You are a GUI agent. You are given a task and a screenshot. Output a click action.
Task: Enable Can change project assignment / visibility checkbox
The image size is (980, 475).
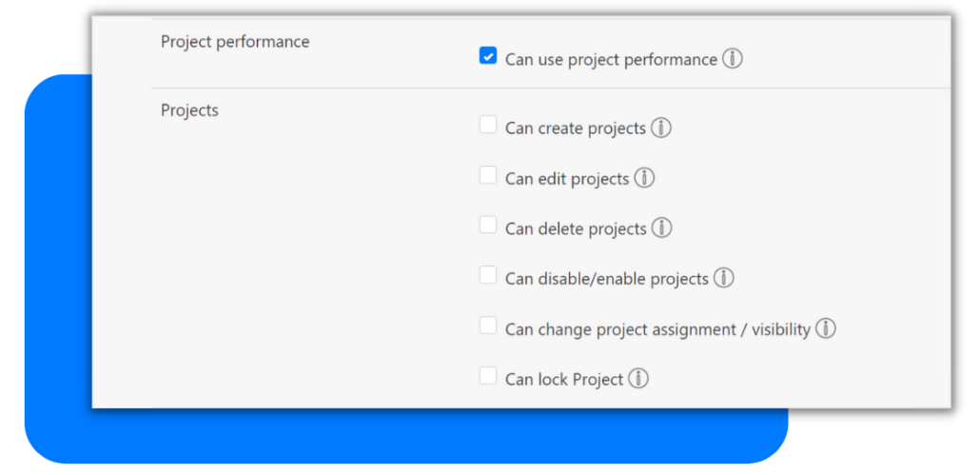pyautogui.click(x=488, y=327)
